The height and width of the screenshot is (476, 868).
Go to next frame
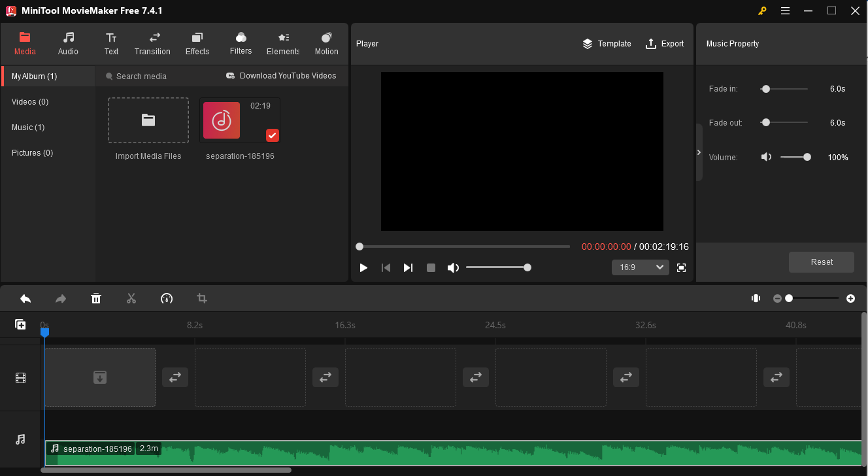pyautogui.click(x=408, y=267)
